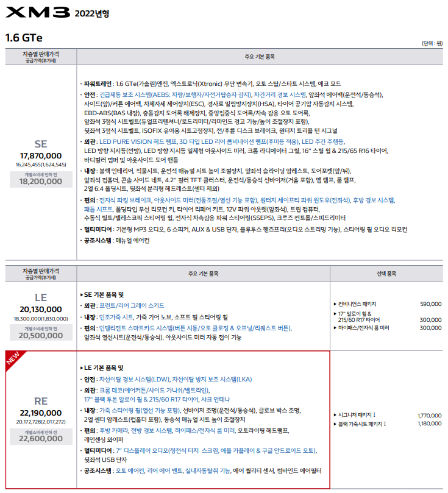Click the "컨비니언스 패키지" option

(357, 304)
